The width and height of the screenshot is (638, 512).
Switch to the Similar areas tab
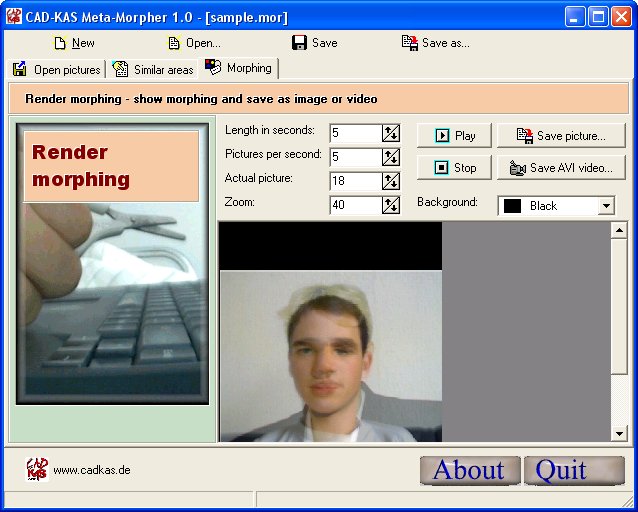click(x=154, y=69)
